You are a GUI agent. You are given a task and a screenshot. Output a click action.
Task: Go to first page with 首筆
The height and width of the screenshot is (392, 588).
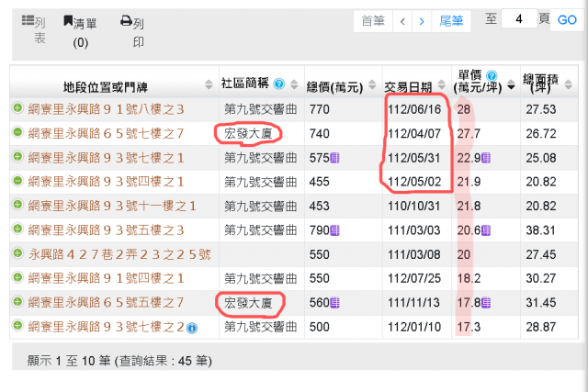pos(373,20)
